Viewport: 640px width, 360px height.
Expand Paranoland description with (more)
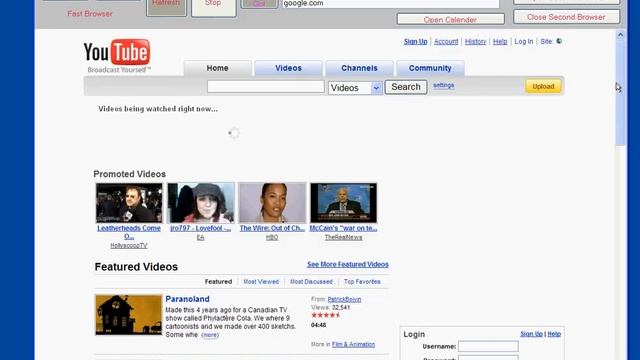pos(210,335)
